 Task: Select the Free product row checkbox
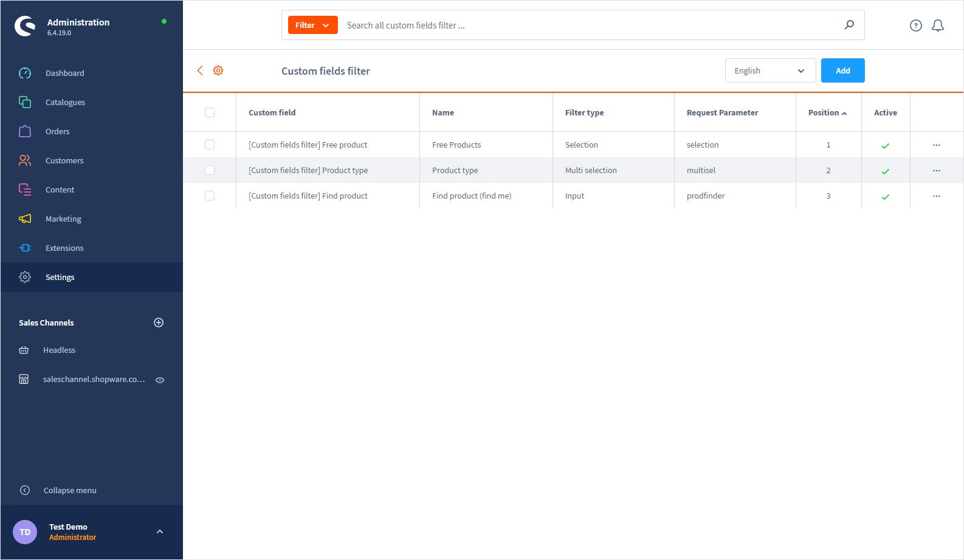pos(210,145)
